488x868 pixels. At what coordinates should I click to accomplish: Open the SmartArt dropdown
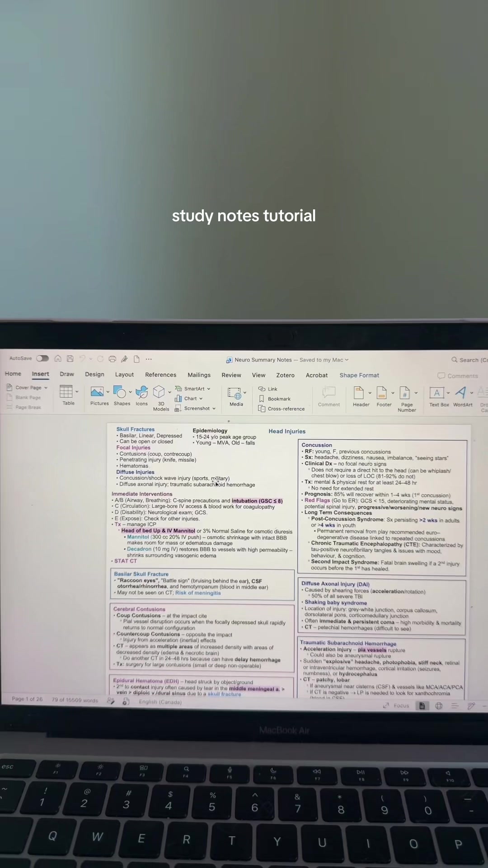click(193, 389)
